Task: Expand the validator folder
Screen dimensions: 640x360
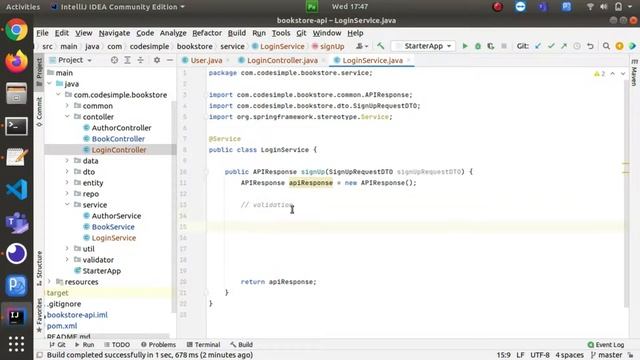Action: pos(67,260)
